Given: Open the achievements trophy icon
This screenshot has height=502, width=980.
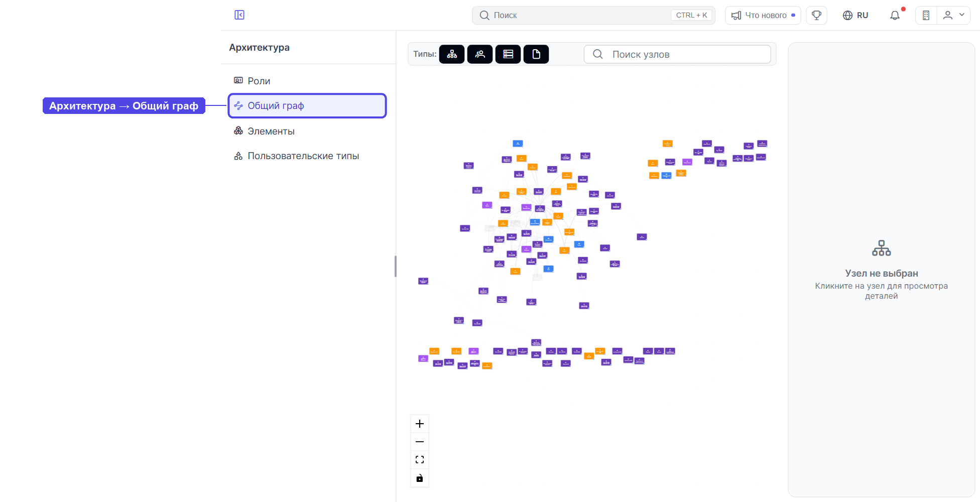Looking at the screenshot, I should click(x=817, y=16).
